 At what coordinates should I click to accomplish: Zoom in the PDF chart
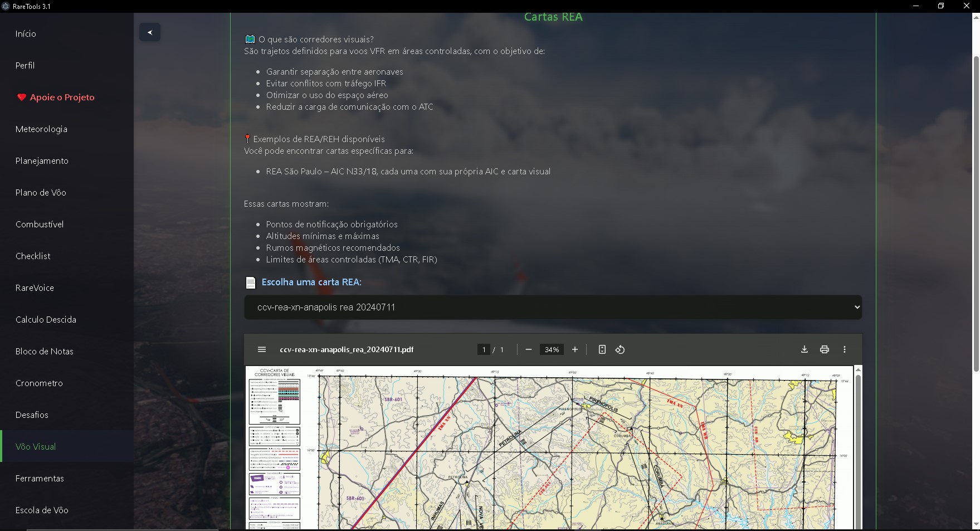click(x=575, y=349)
